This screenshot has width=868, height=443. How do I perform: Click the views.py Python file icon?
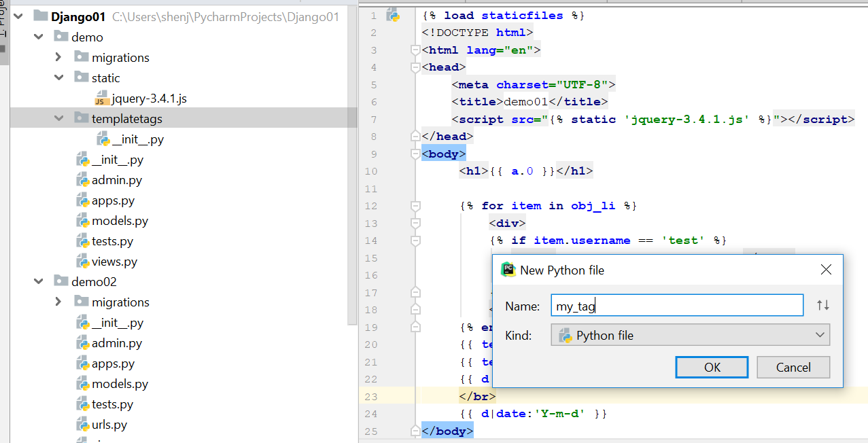point(82,262)
